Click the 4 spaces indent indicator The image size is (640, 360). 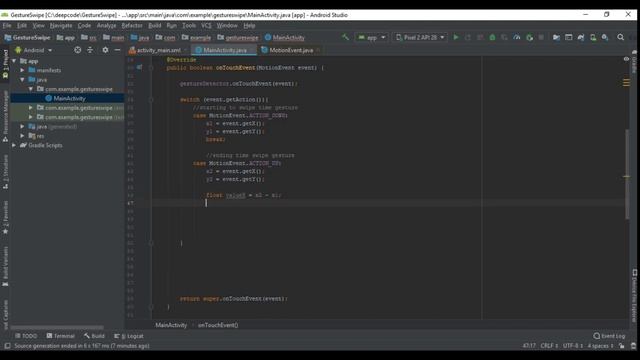[x=600, y=346]
